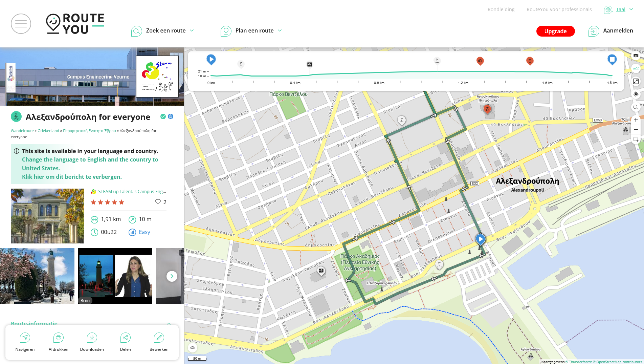This screenshot has width=644, height=364.
Task: Toggle map visibility eye icon
Action: (193, 348)
